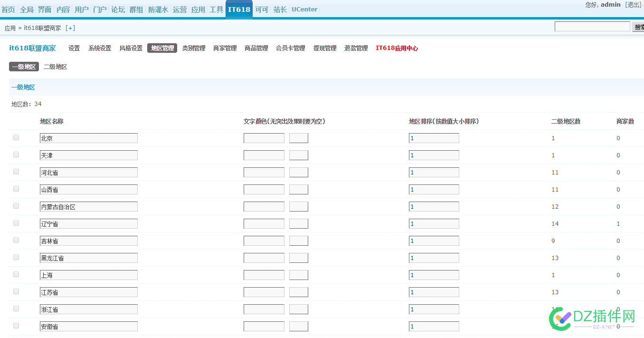
Task: Select the 一级地区 sub tab
Action: coord(24,67)
